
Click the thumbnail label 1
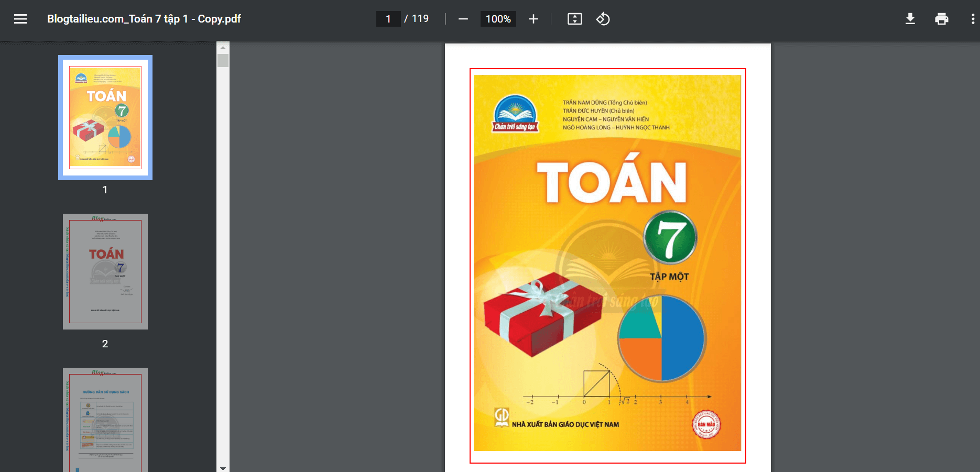coord(105,190)
